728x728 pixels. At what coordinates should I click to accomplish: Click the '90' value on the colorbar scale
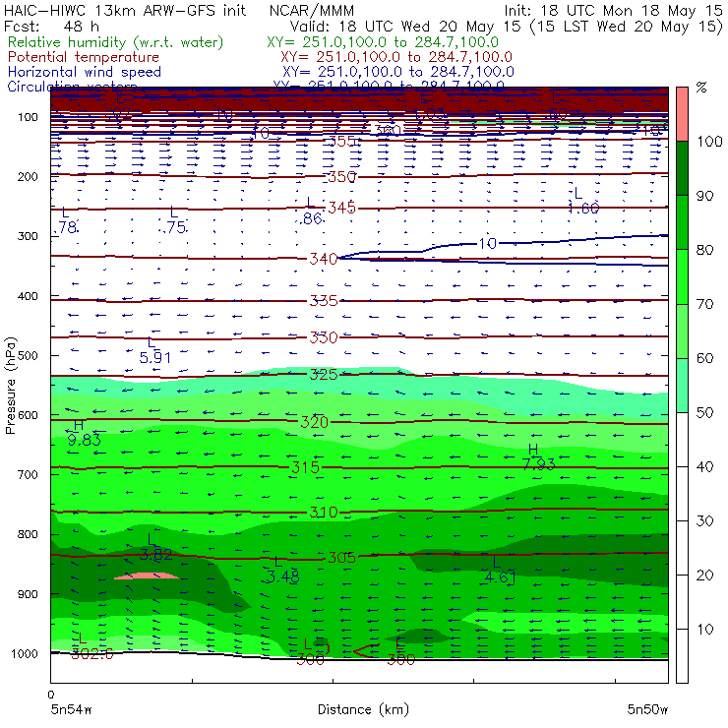click(704, 196)
